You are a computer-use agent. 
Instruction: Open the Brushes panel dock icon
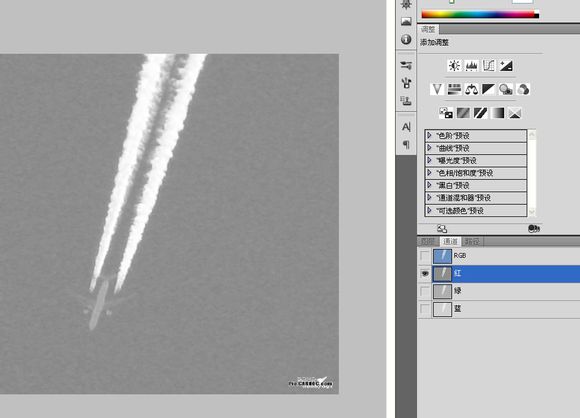[406, 83]
